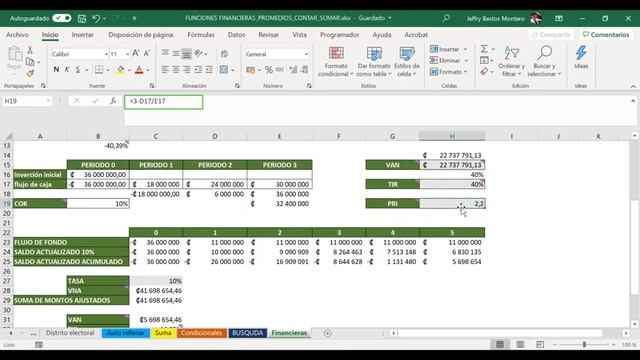
Task: Switch to Normal view in status bar
Action: (x=500, y=345)
